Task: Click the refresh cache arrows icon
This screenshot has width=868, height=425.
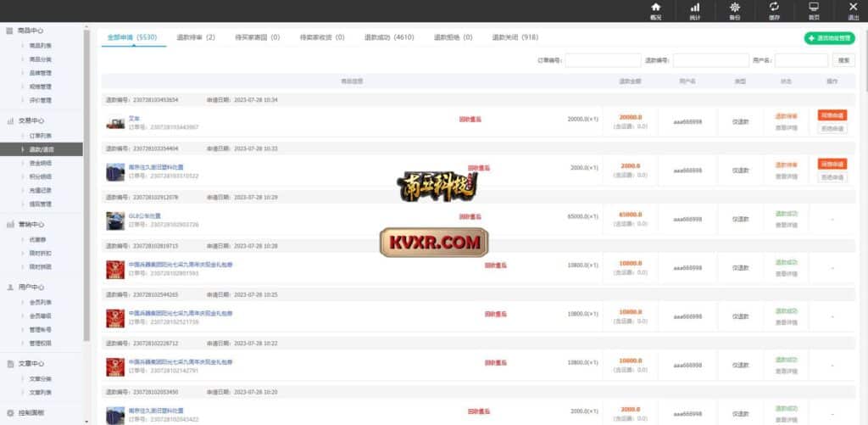Action: click(x=774, y=7)
